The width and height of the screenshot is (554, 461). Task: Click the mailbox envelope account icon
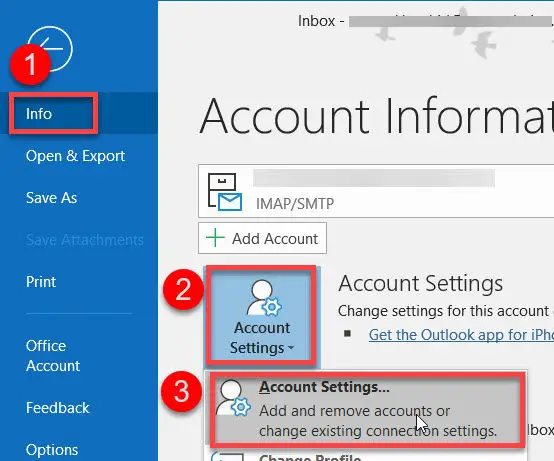click(225, 191)
